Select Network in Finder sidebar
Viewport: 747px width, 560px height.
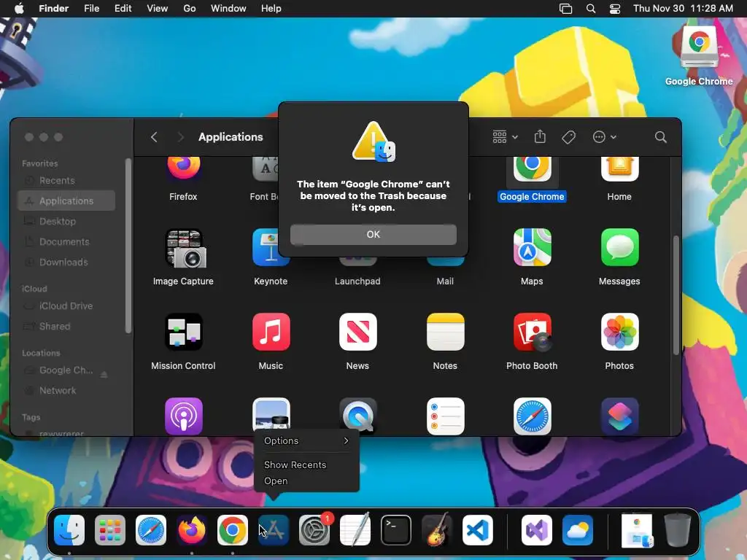click(66, 391)
